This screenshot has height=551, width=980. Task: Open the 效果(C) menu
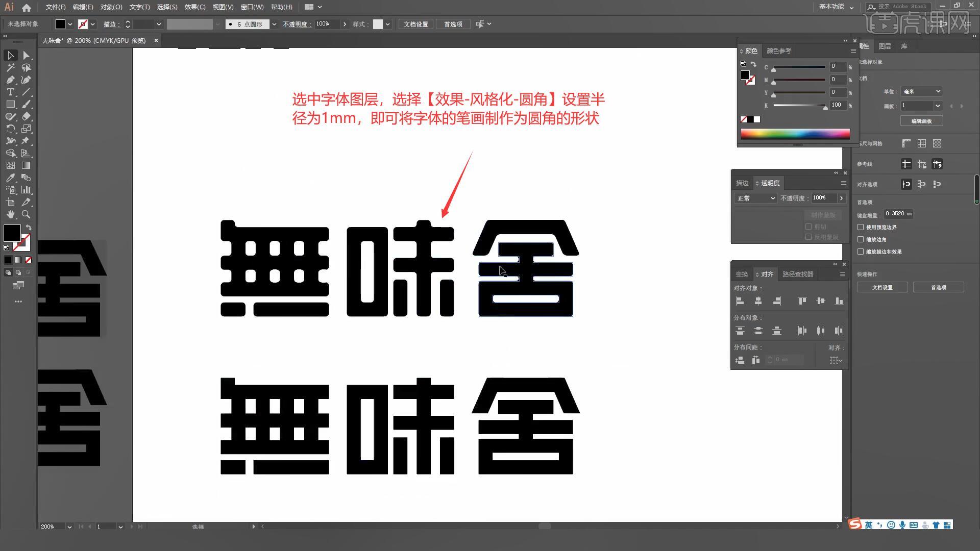click(194, 7)
